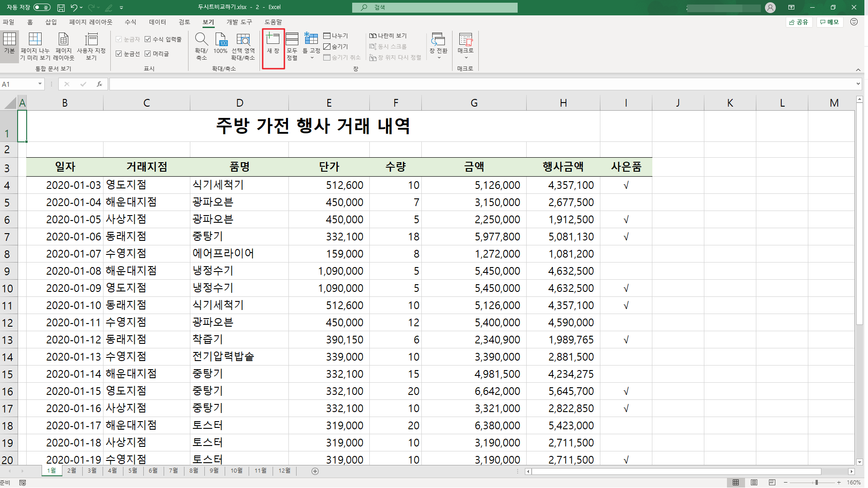Uncheck the Formula Bar (수식 입력줄) checkbox
This screenshot has width=868, height=488.
[x=148, y=39]
